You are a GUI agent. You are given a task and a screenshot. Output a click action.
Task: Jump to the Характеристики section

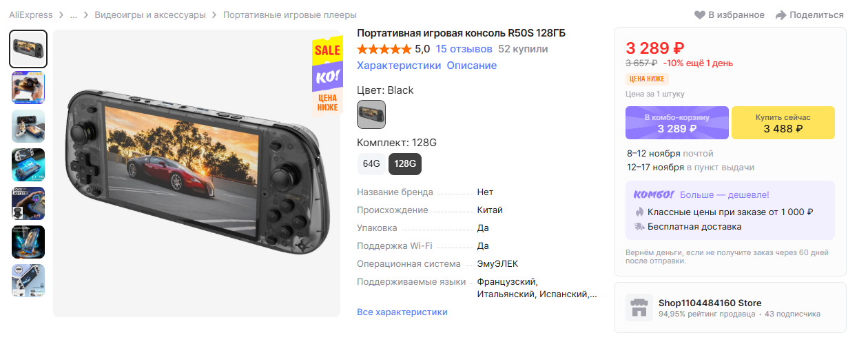click(399, 66)
